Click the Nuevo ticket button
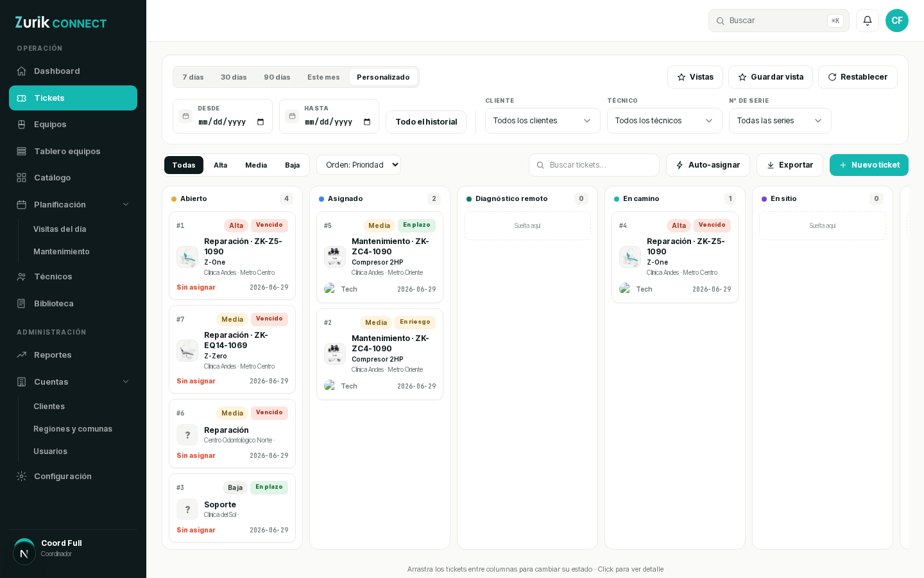 click(x=869, y=165)
